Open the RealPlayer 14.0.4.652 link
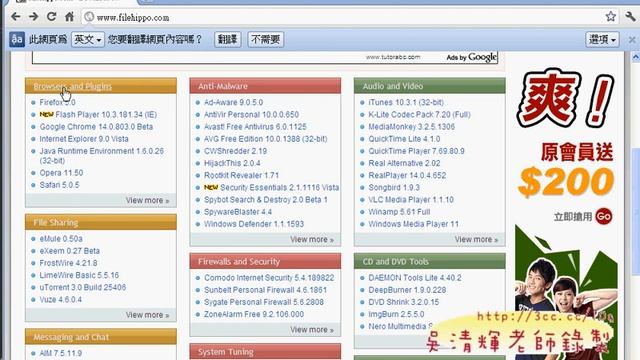 tap(407, 176)
